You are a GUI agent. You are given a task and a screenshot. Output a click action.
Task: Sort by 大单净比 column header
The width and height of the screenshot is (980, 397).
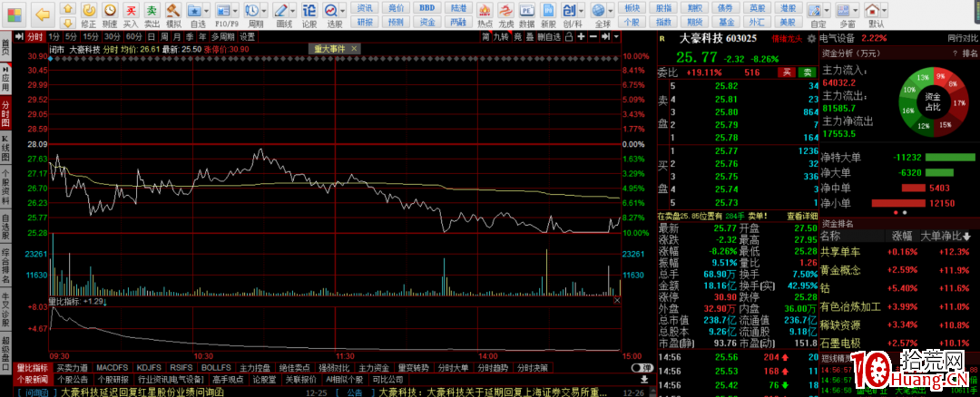tap(946, 236)
